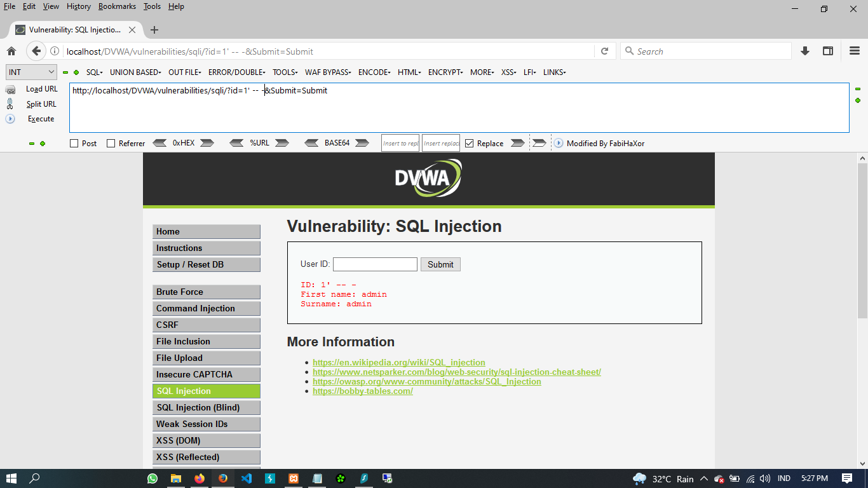Click the Submit button
Viewport: 868px width, 488px height.
[440, 264]
